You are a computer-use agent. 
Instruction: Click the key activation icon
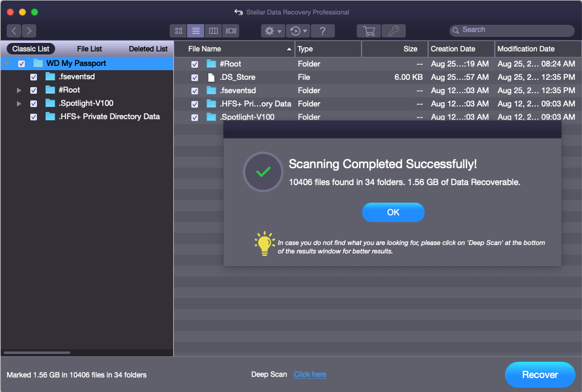(x=393, y=31)
